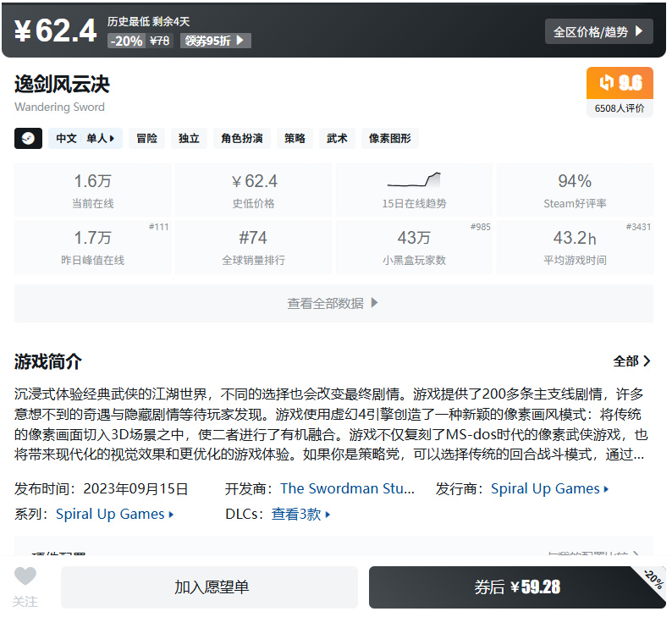Expand the 中文 单人 tag

pos(85,139)
